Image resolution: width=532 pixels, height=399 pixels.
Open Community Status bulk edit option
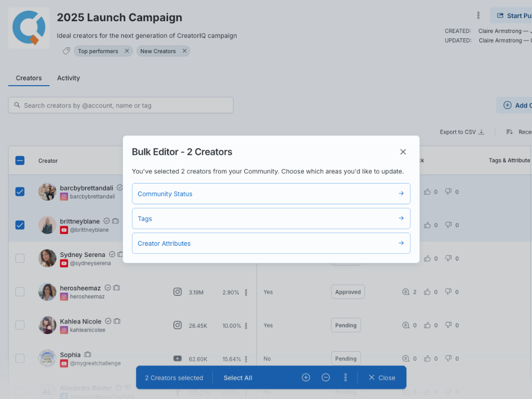pyautogui.click(x=271, y=194)
